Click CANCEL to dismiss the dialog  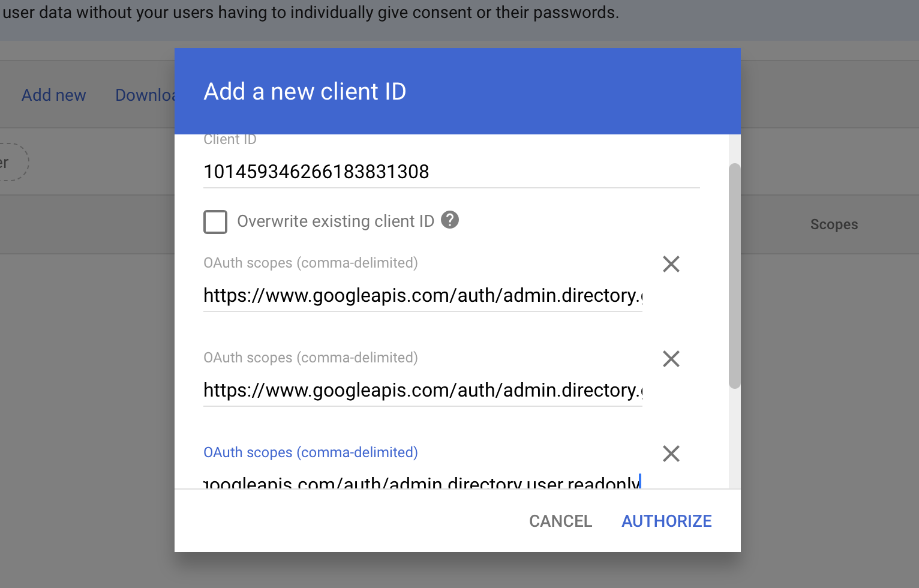pyautogui.click(x=560, y=521)
